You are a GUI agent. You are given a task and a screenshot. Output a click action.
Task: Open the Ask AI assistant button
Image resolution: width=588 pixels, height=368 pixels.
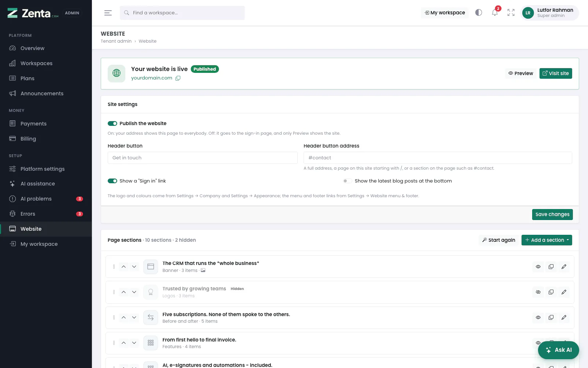[x=559, y=350]
